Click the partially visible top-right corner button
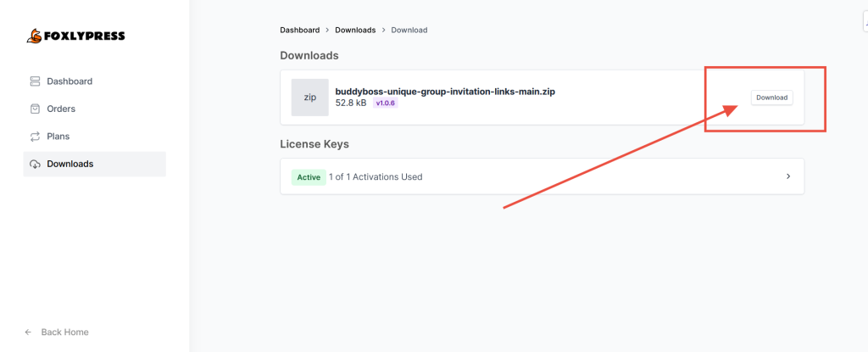The width and height of the screenshot is (868, 352). pos(864,25)
